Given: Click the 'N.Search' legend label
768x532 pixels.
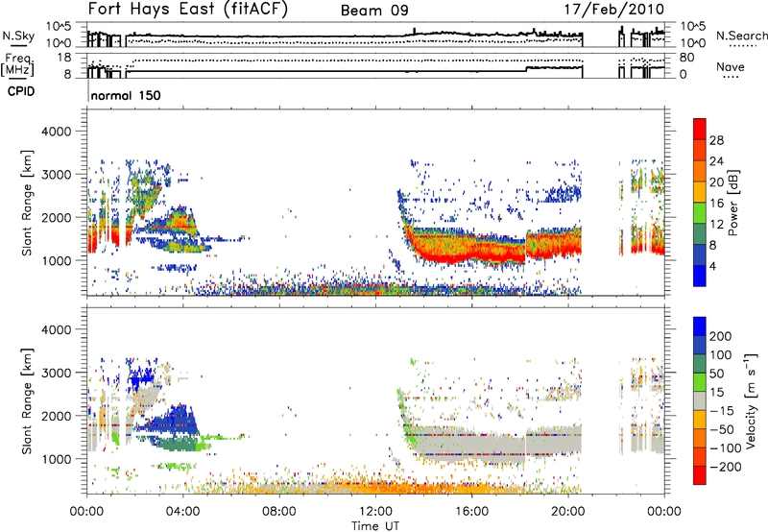Looking at the screenshot, I should pos(742,36).
